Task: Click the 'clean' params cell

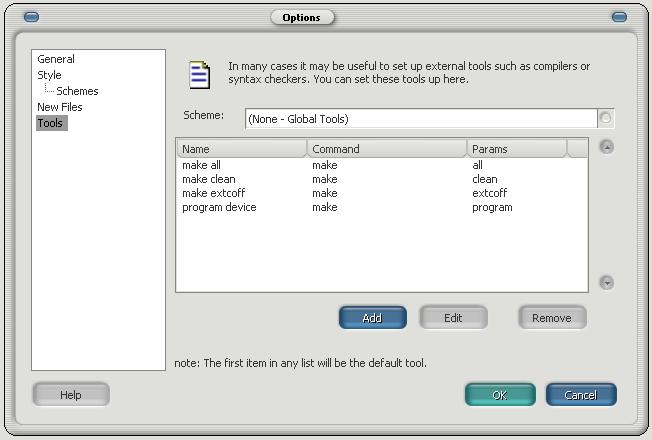Action: pyautogui.click(x=485, y=179)
